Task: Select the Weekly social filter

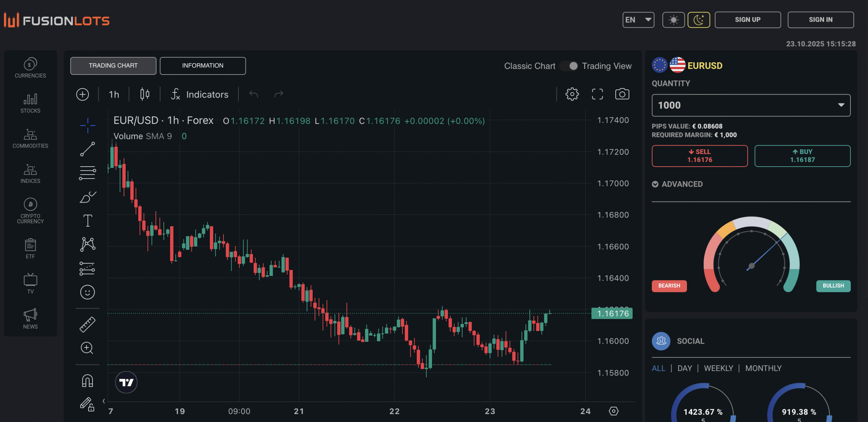Action: coord(718,368)
